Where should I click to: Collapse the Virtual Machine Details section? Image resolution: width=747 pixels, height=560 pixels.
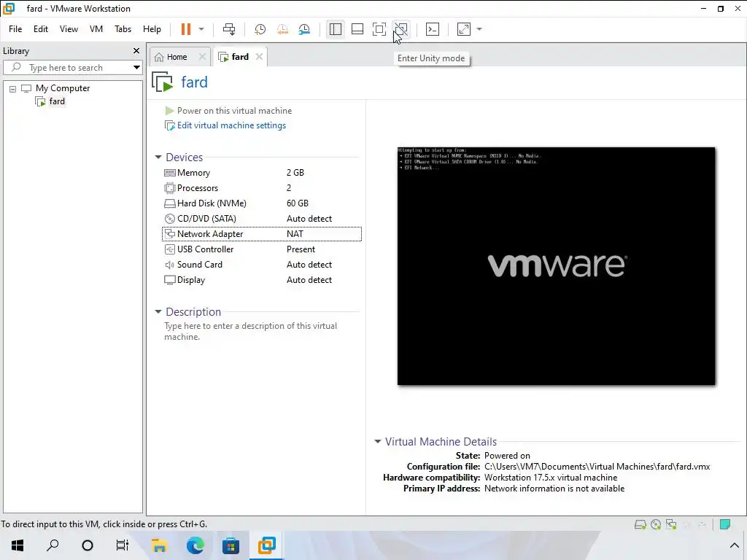[x=377, y=441]
